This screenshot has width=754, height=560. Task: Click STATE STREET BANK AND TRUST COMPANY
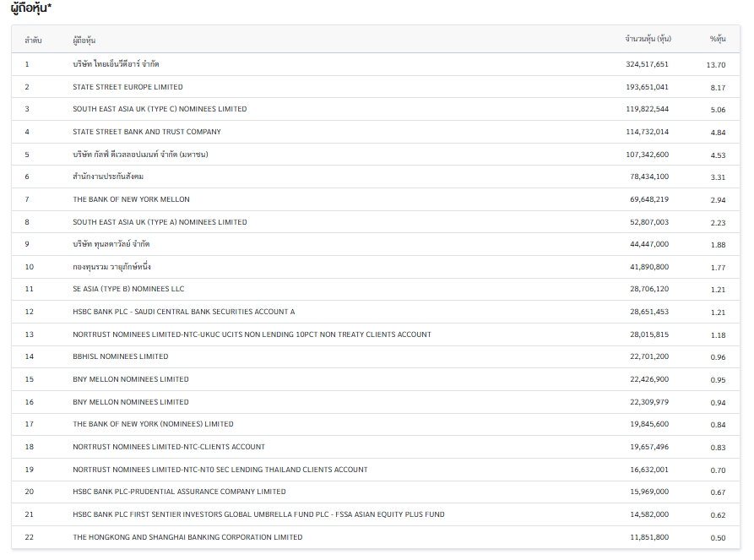tap(147, 132)
